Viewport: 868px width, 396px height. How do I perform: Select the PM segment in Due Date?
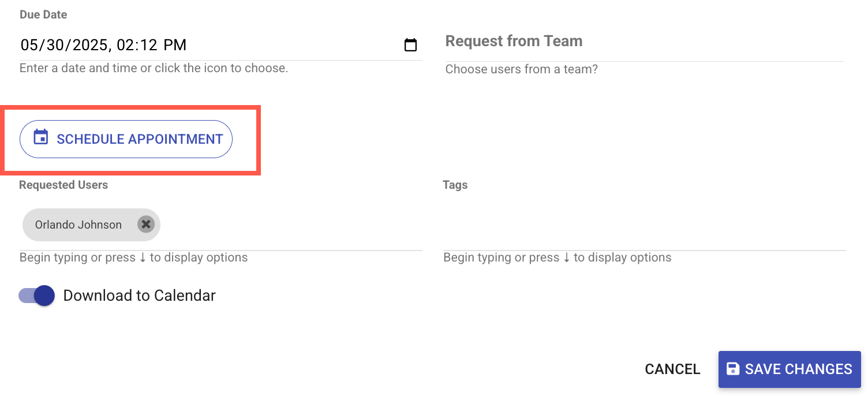175,45
